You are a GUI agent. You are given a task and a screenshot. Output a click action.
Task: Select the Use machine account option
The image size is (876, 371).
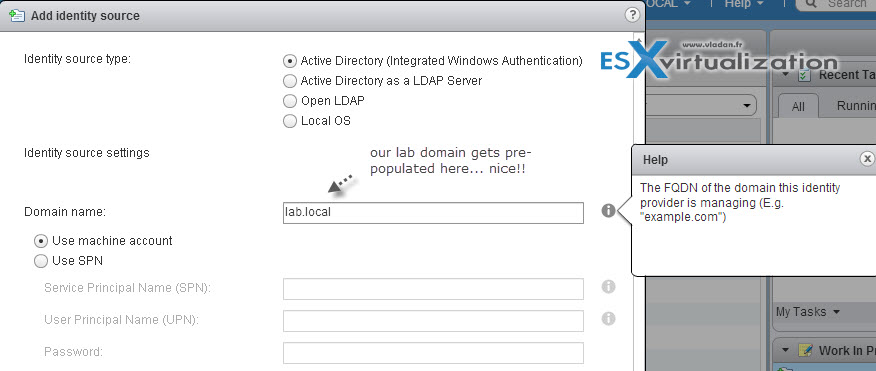coord(41,241)
